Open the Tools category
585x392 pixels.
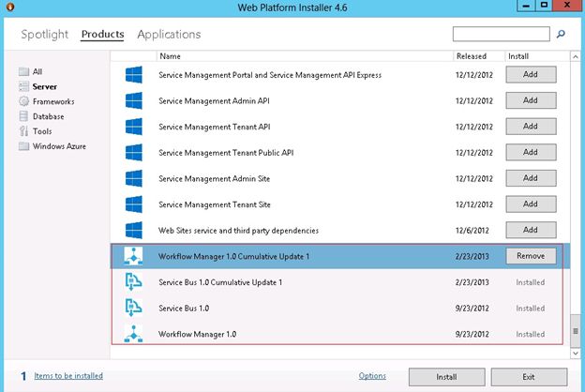pos(42,131)
